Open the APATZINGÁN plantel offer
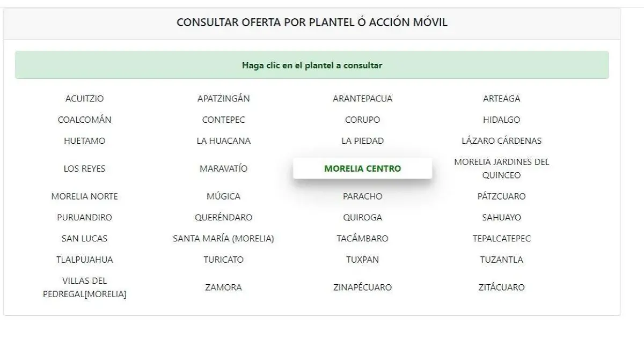The width and height of the screenshot is (644, 362). click(224, 98)
